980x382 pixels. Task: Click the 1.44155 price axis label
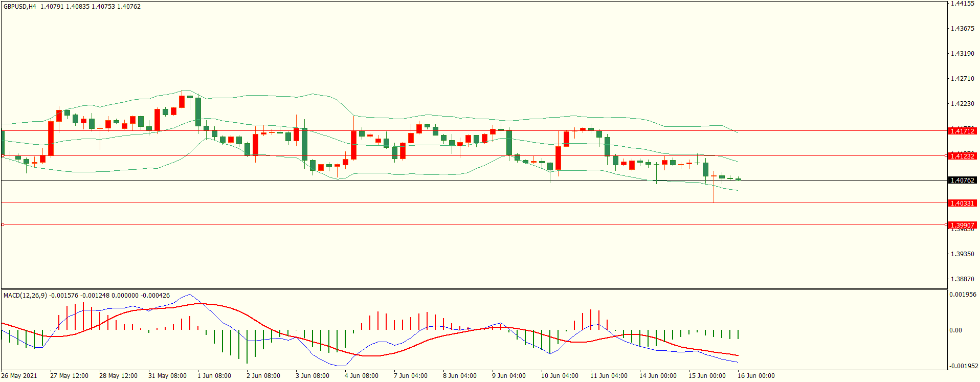coord(962,3)
